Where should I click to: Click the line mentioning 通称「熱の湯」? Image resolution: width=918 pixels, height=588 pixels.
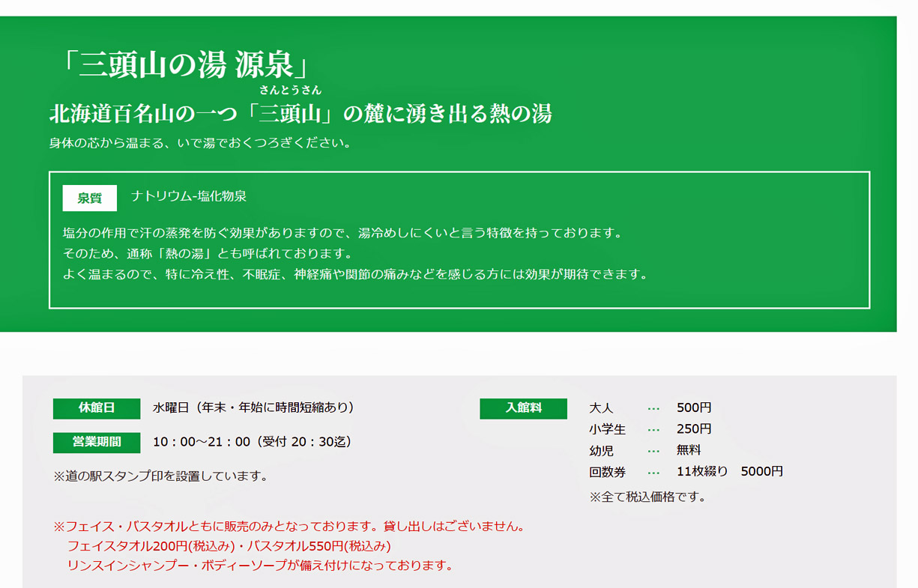click(208, 253)
